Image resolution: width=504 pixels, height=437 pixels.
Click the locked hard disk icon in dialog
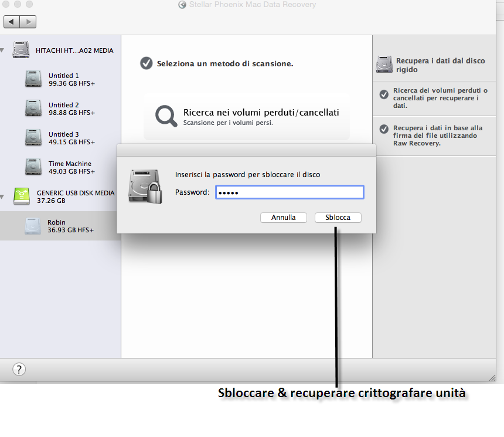tap(145, 187)
